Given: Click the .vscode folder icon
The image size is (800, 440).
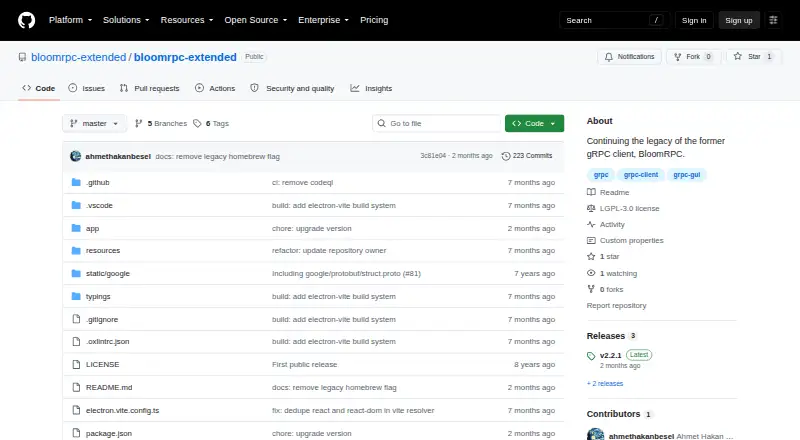Looking at the screenshot, I should tap(76, 205).
